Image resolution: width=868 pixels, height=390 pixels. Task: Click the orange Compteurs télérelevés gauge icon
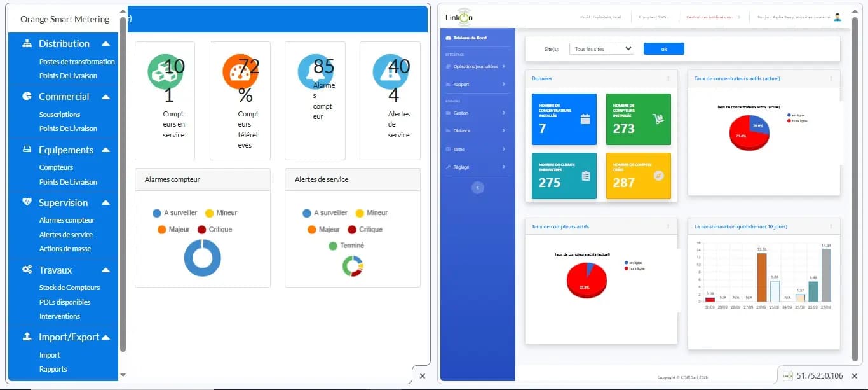240,71
